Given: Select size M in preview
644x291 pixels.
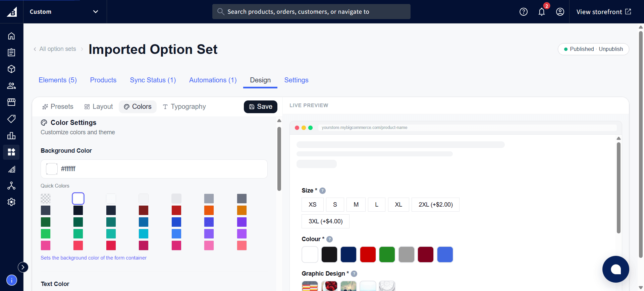Looking at the screenshot, I should point(356,205).
